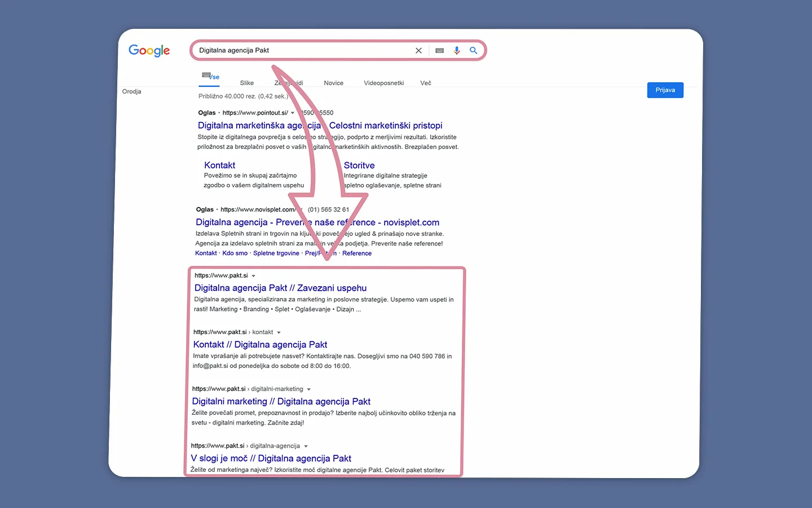Viewport: 812px width, 508px height.
Task: Clear the search box with the X icon
Action: pos(418,50)
